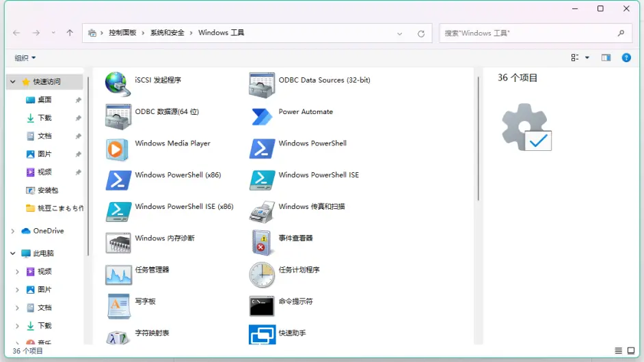
Task: Click the gear preview thumbnail
Action: [x=526, y=127]
